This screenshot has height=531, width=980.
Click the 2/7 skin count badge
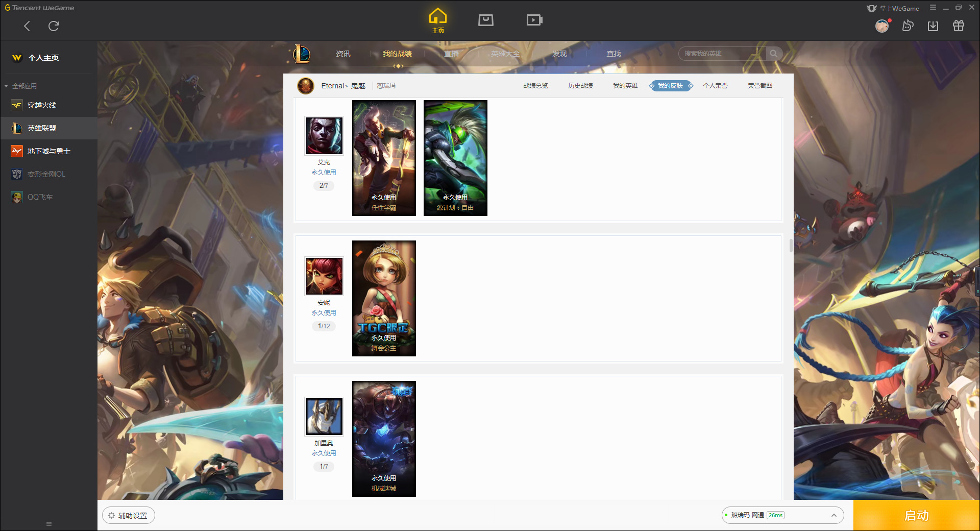[324, 186]
